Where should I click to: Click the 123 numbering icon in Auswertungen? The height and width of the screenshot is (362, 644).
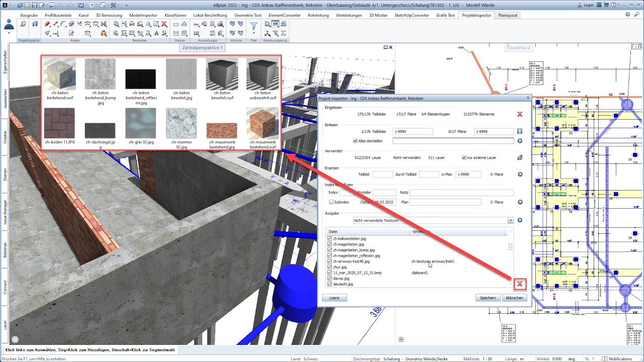point(196,33)
